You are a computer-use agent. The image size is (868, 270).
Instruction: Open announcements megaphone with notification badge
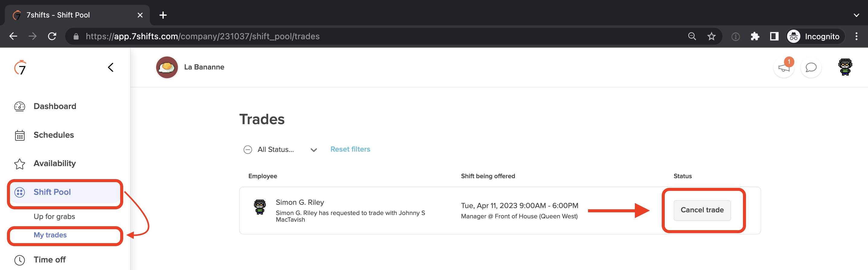[x=784, y=67]
